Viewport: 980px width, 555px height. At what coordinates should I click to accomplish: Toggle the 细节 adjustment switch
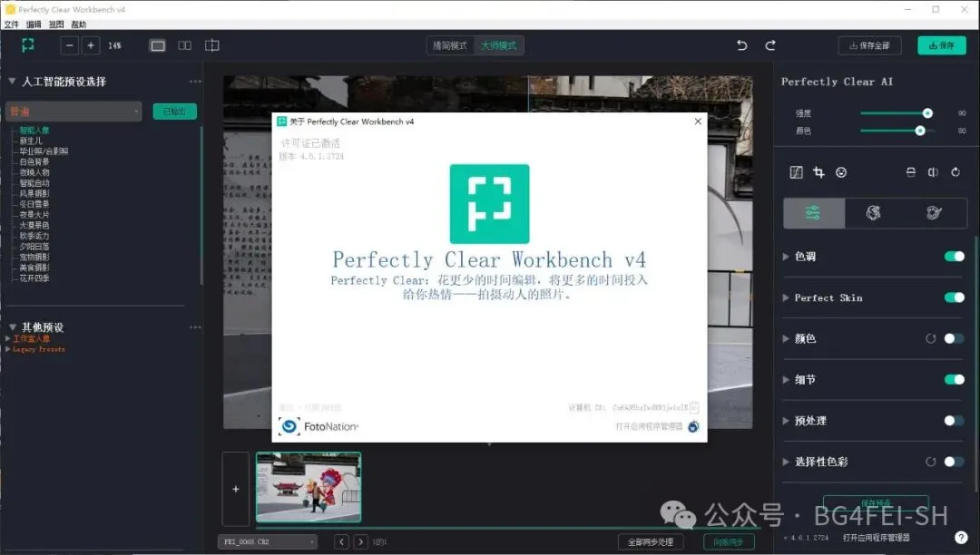click(x=955, y=379)
